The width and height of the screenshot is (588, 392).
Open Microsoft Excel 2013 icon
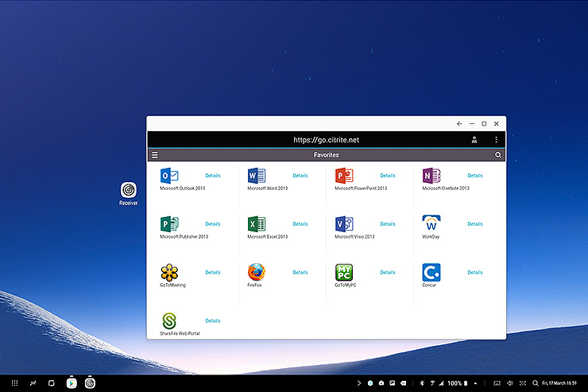click(x=257, y=223)
